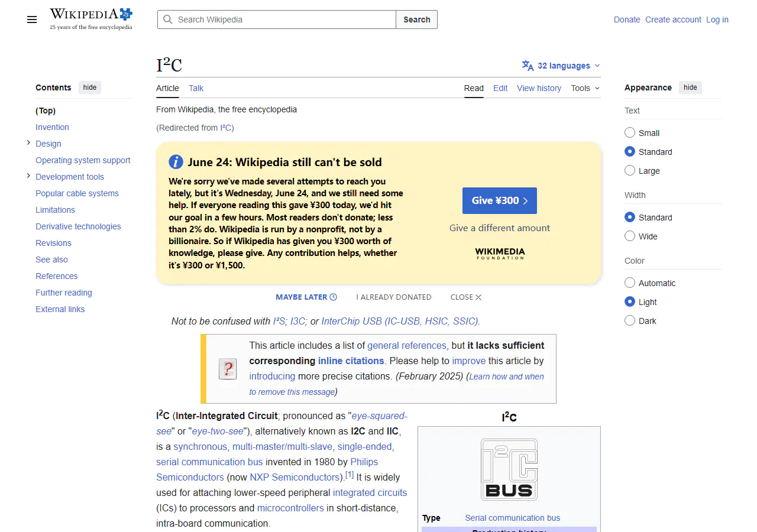
Task: Select Small text size
Action: click(630, 133)
